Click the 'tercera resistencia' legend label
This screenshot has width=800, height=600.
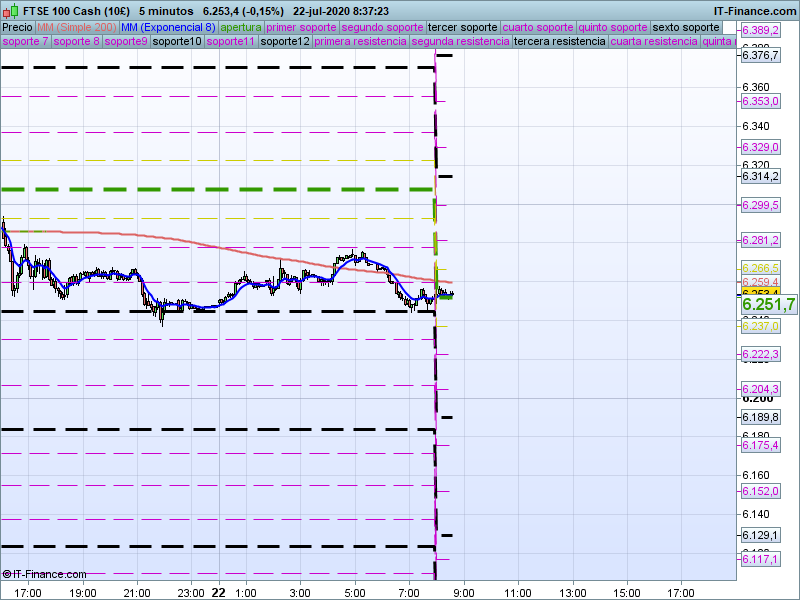click(x=559, y=42)
